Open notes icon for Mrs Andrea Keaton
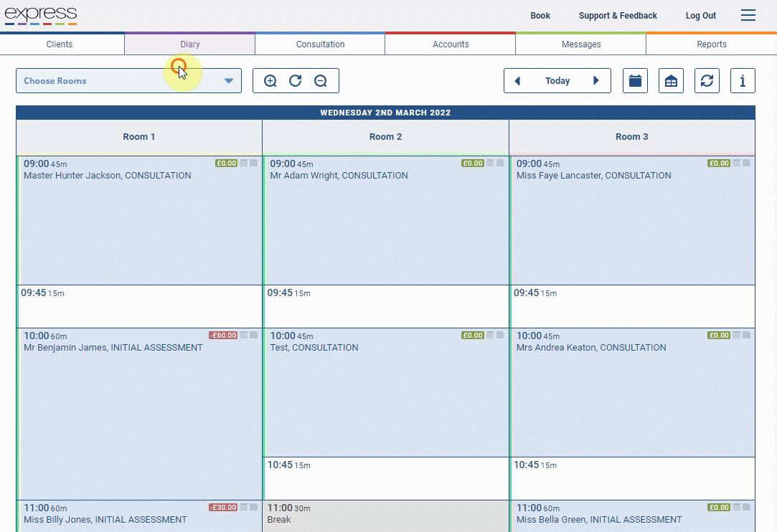Screen dimensions: 777x532 (x=736, y=336)
